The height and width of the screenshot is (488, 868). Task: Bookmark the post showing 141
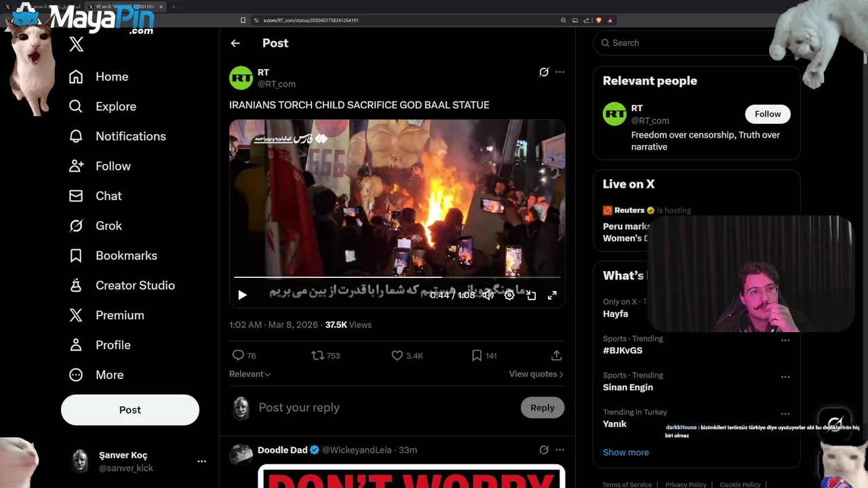(477, 355)
